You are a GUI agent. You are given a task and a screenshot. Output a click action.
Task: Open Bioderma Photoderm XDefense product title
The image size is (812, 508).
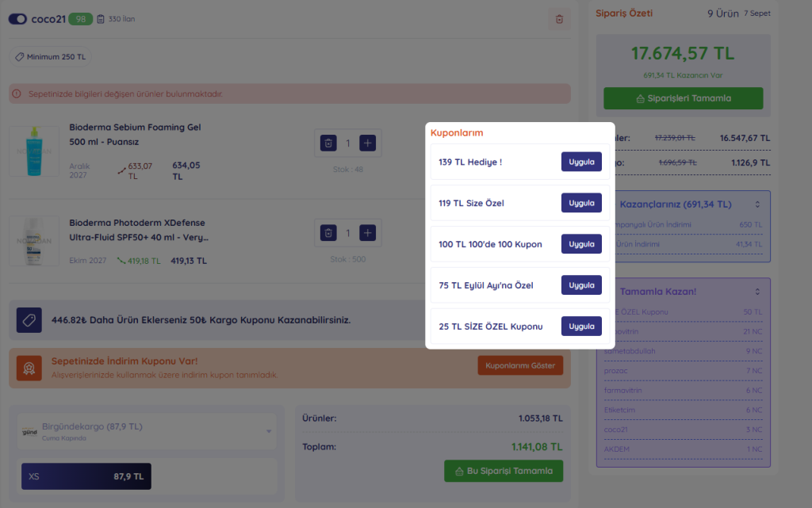click(139, 230)
